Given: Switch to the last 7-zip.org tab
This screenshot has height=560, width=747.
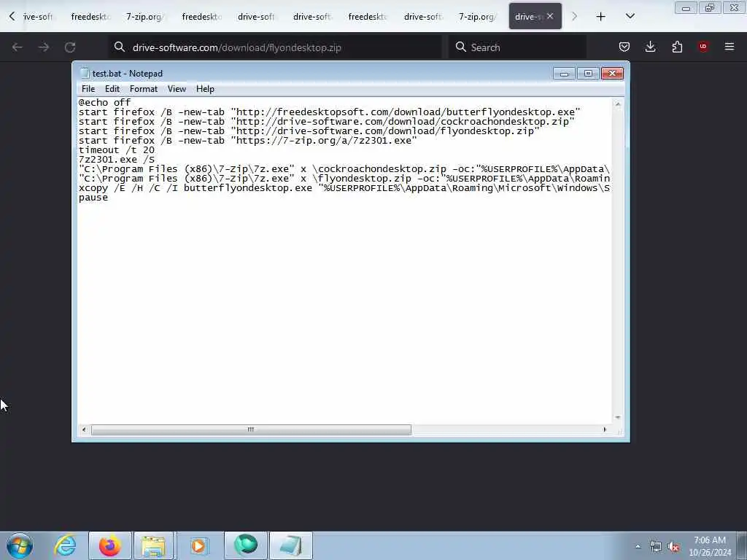Looking at the screenshot, I should [x=478, y=17].
